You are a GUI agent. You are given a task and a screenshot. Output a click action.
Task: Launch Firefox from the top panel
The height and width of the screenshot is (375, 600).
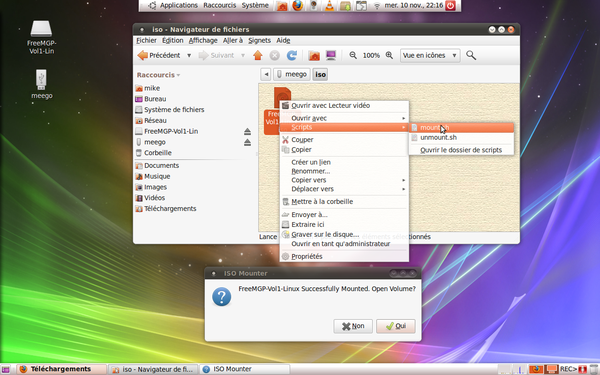pyautogui.click(x=298, y=5)
